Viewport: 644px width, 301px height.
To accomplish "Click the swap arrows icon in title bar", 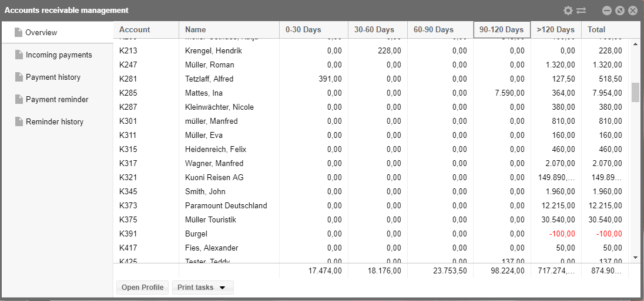I will [x=581, y=11].
